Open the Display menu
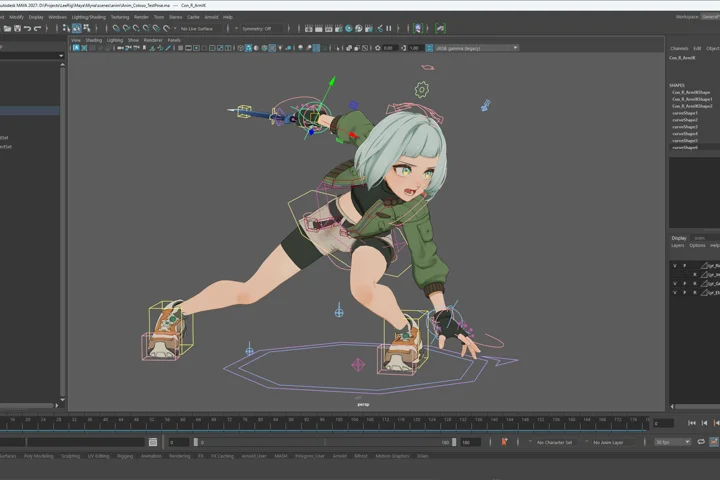This screenshot has width=720, height=480. (x=36, y=17)
